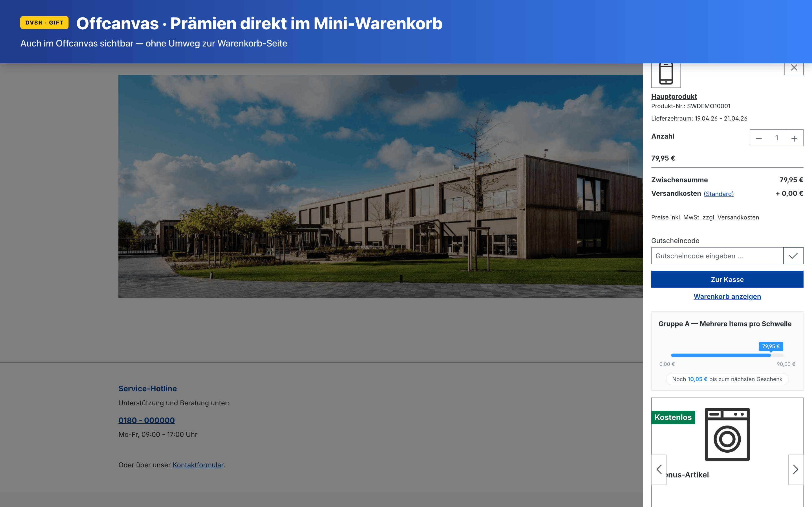The height and width of the screenshot is (507, 812).
Task: Open the Hauptprodukt product link
Action: (674, 97)
